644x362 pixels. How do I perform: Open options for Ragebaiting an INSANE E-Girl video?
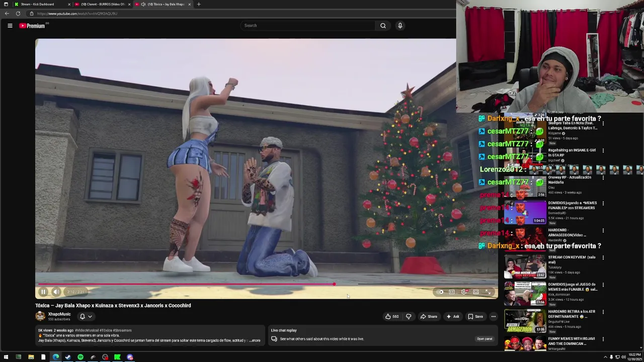pos(603,150)
